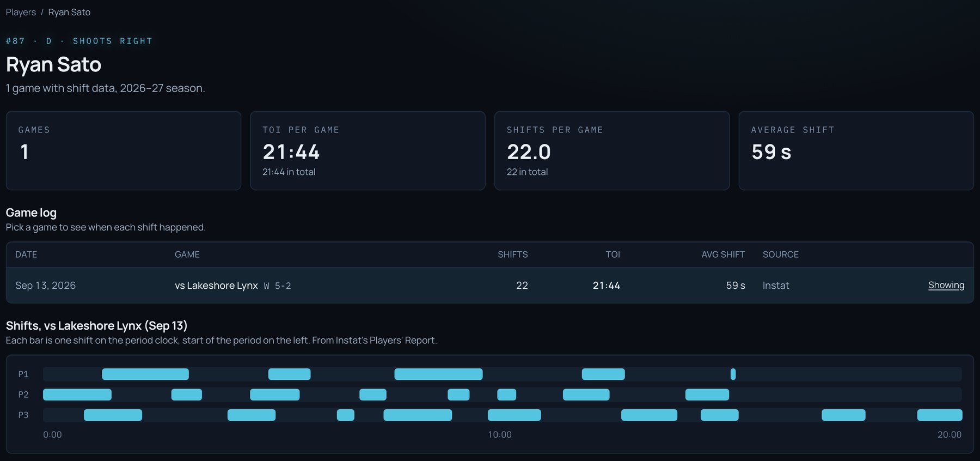Click the AVG SHIFT column header
This screenshot has height=461, width=980.
pyautogui.click(x=723, y=254)
